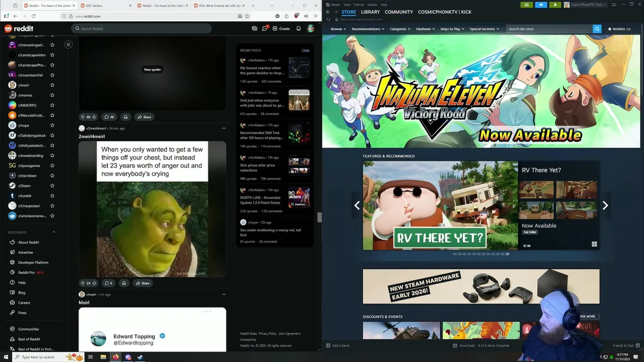Show next featured game in Steam carousel
Image resolution: width=644 pixels, height=362 pixels.
coord(605,205)
